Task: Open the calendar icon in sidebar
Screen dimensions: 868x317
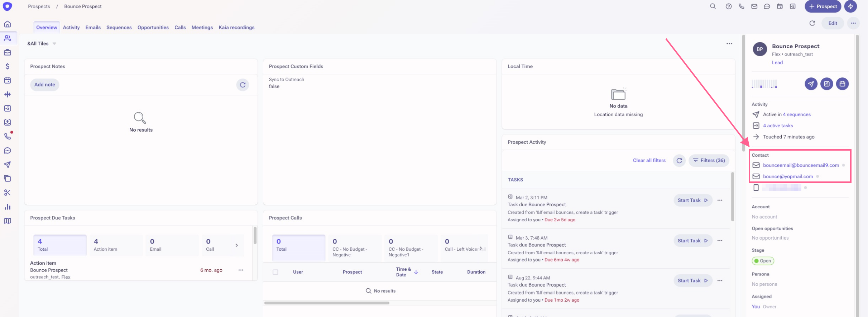Action: pos(7,80)
